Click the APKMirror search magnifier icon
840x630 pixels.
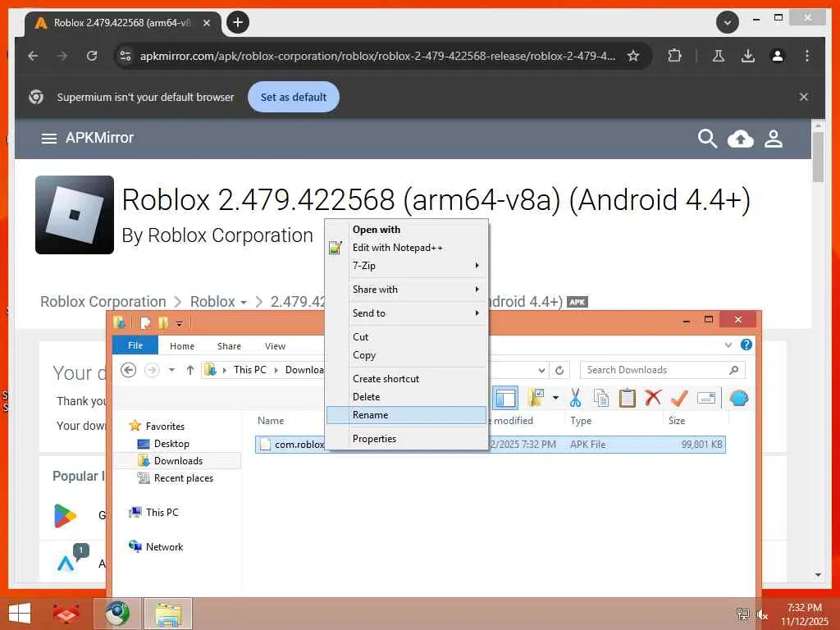[x=707, y=138]
